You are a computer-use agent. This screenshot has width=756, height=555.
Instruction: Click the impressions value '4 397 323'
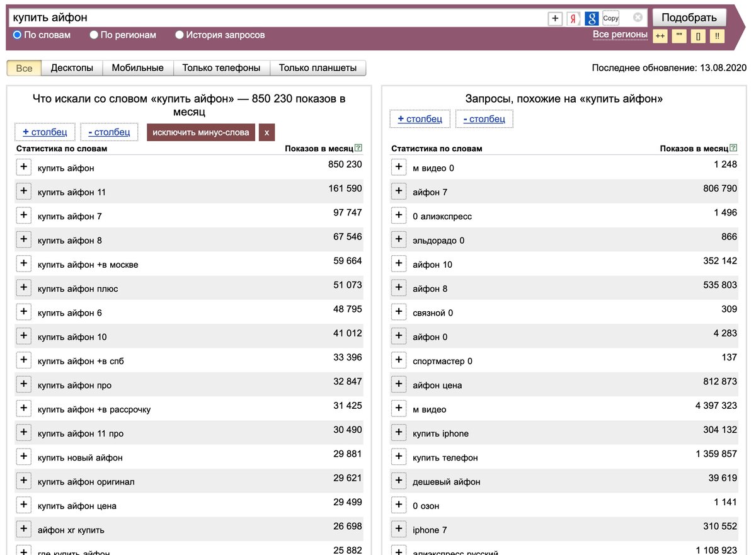point(716,406)
